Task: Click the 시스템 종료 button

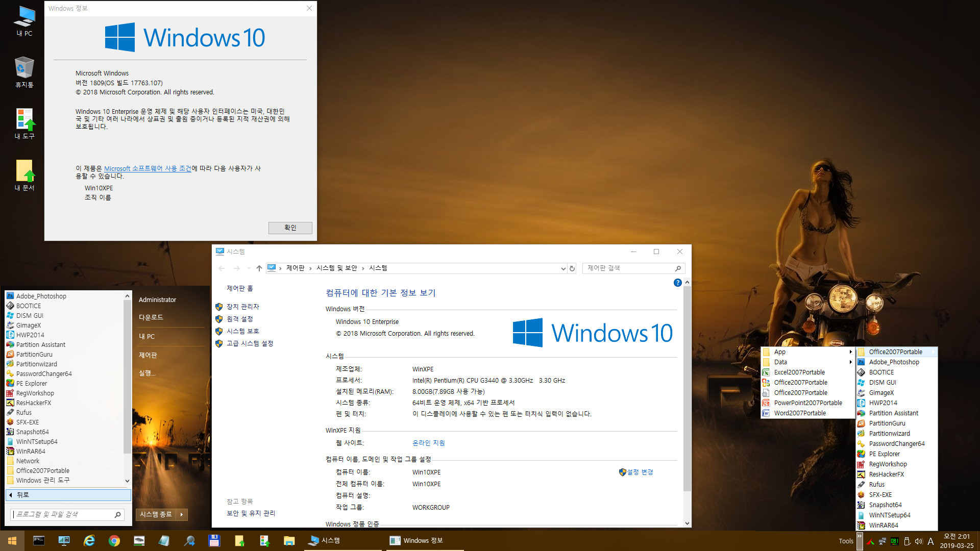Action: (x=156, y=514)
